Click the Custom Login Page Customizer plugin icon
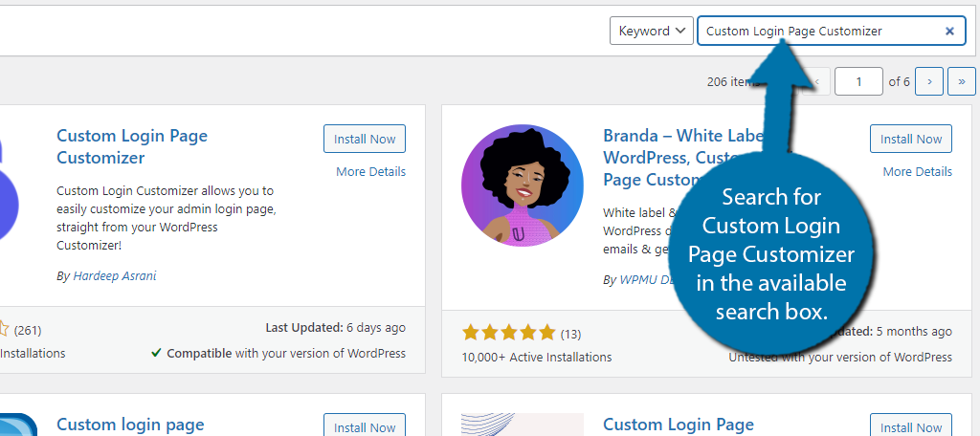The image size is (980, 436). (10, 187)
